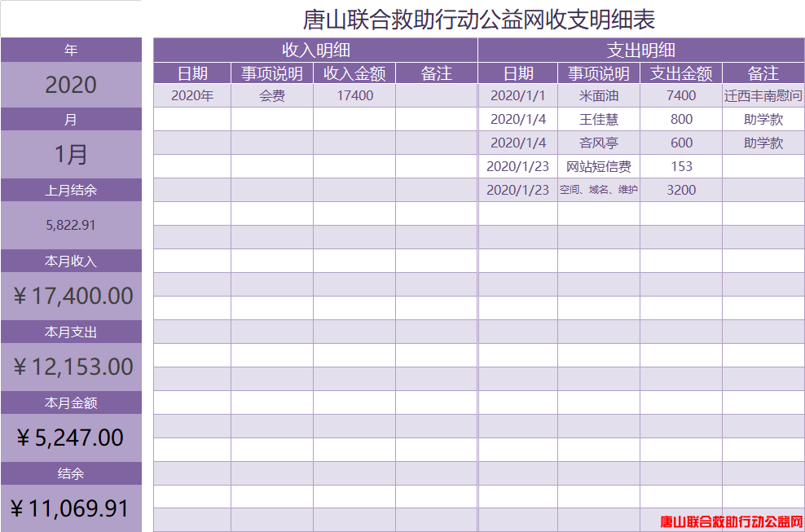Select the expense amount cell 600
The image size is (805, 532).
coord(681,143)
